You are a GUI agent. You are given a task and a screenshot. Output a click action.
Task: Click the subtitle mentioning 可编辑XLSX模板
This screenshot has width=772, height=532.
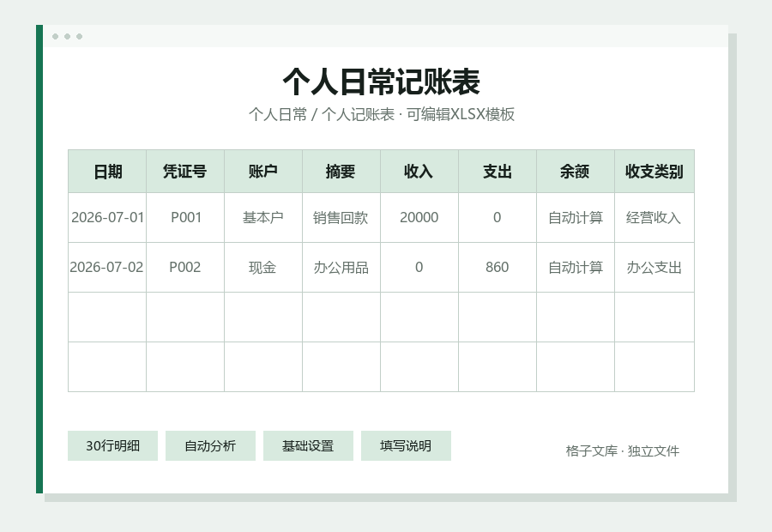point(382,114)
